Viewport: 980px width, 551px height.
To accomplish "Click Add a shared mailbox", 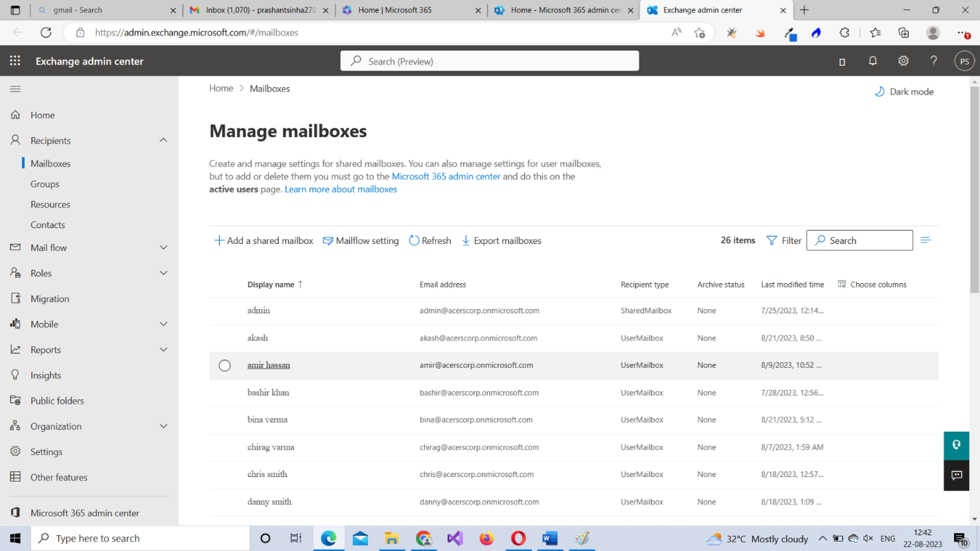I will (263, 241).
